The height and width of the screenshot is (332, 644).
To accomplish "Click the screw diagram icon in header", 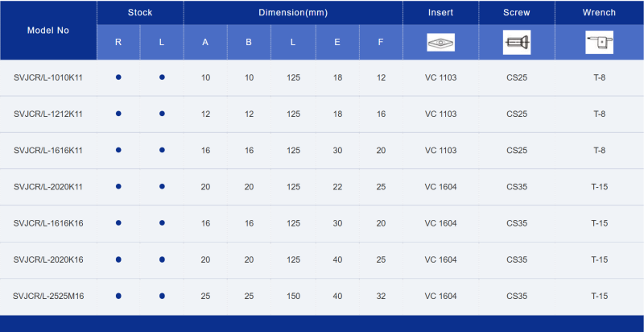I will (x=517, y=43).
